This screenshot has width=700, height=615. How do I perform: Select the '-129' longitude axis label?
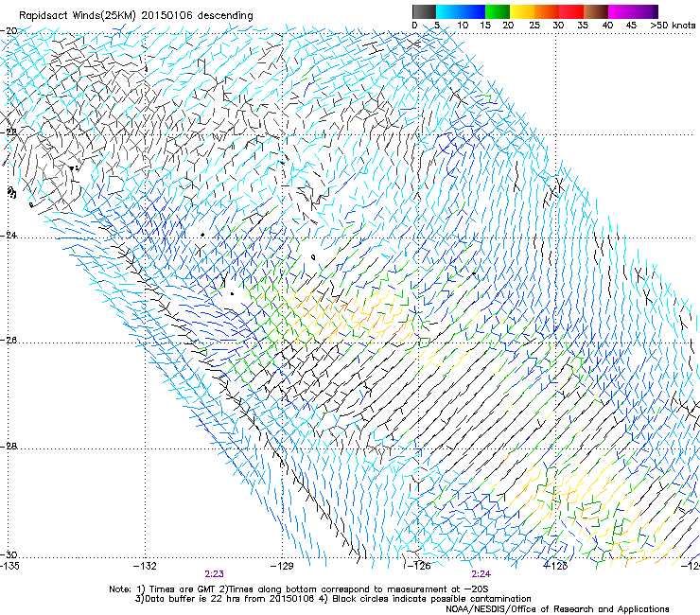point(282,566)
